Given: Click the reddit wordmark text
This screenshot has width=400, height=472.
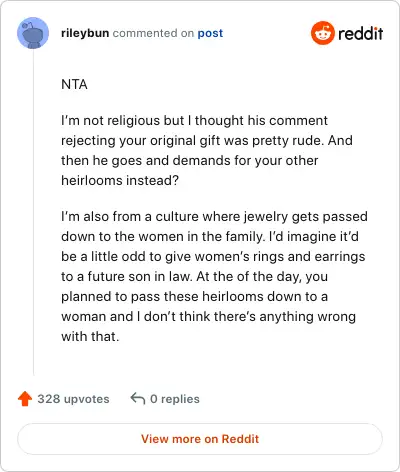Looking at the screenshot, I should [361, 34].
